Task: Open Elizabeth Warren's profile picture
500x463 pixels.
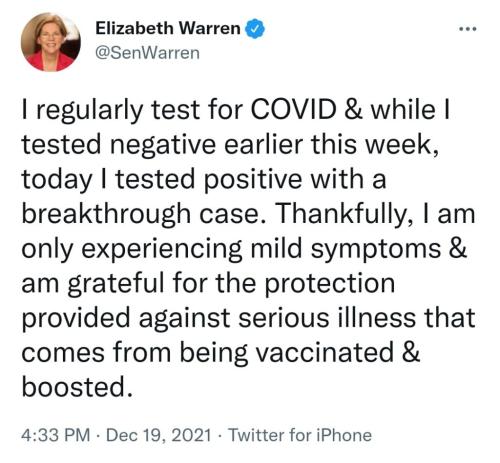Action: pyautogui.click(x=51, y=42)
